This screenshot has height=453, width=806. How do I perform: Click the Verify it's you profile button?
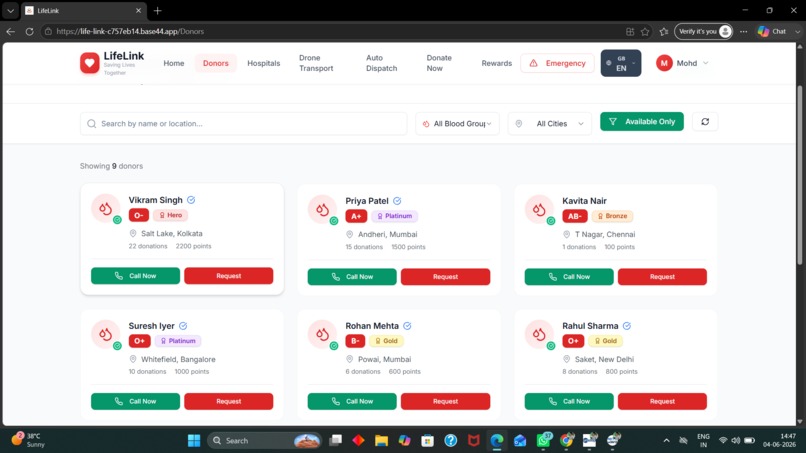click(703, 31)
